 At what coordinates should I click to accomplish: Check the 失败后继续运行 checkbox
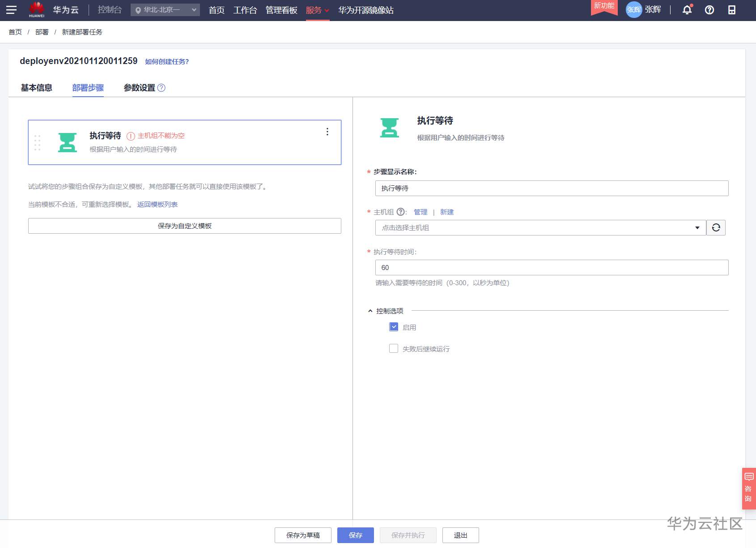pos(394,348)
